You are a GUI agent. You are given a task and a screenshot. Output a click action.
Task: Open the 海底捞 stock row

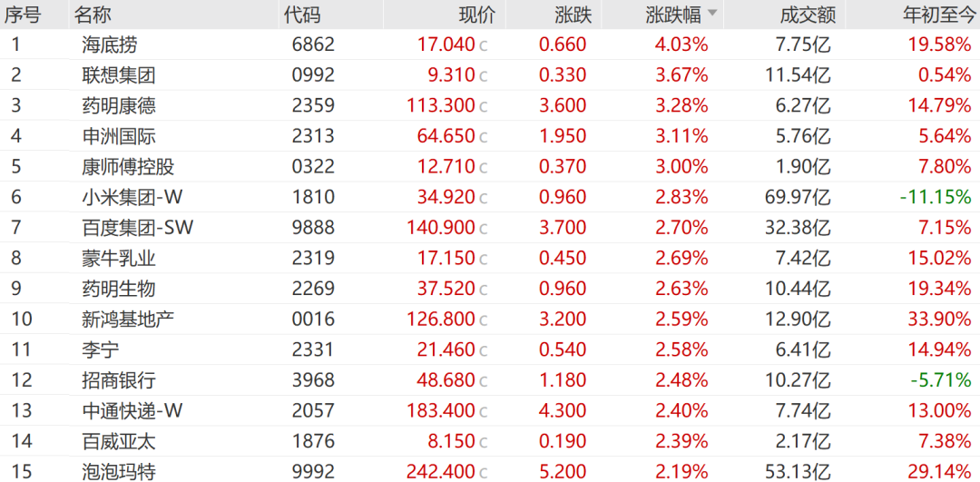pos(110,44)
